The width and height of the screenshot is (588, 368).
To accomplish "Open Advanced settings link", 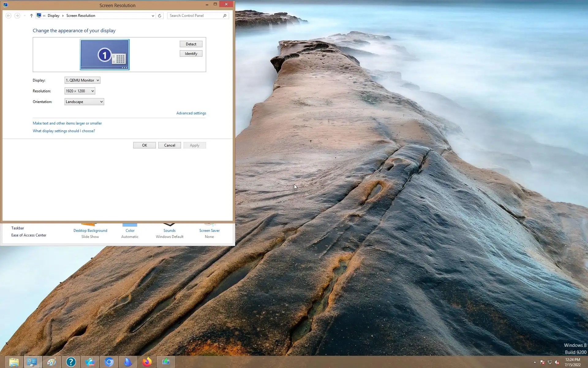I will coord(191,113).
